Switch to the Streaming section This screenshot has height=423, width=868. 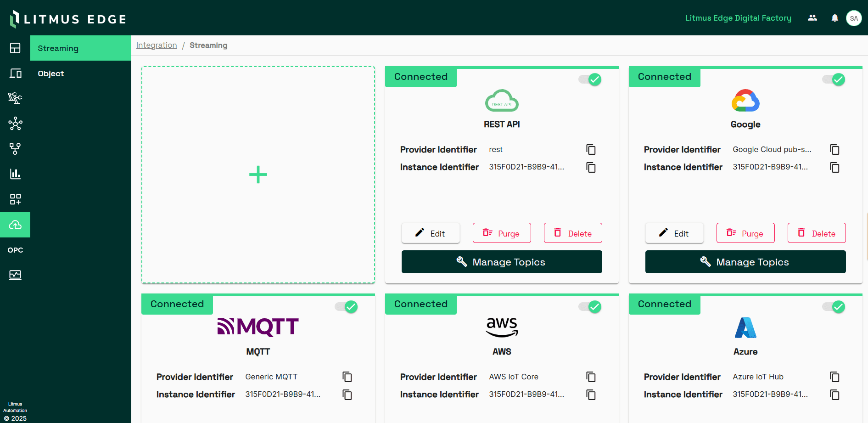58,48
